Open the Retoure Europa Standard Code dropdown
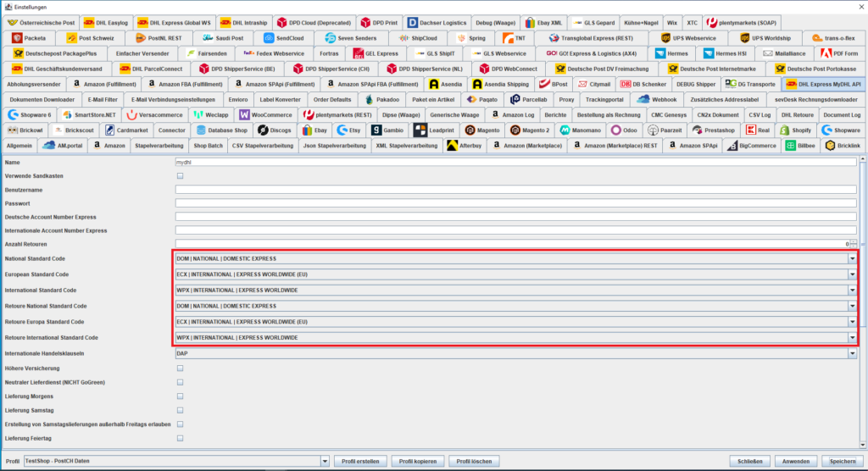 pos(852,322)
